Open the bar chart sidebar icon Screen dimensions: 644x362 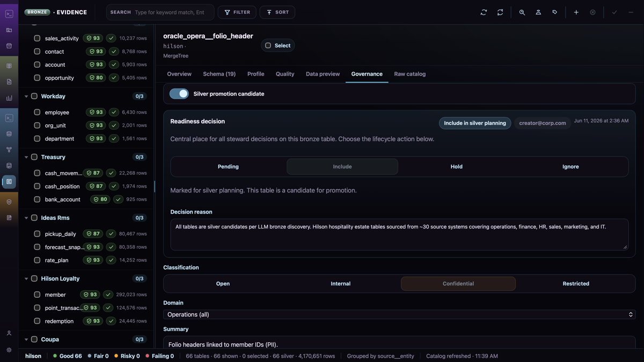pyautogui.click(x=9, y=98)
